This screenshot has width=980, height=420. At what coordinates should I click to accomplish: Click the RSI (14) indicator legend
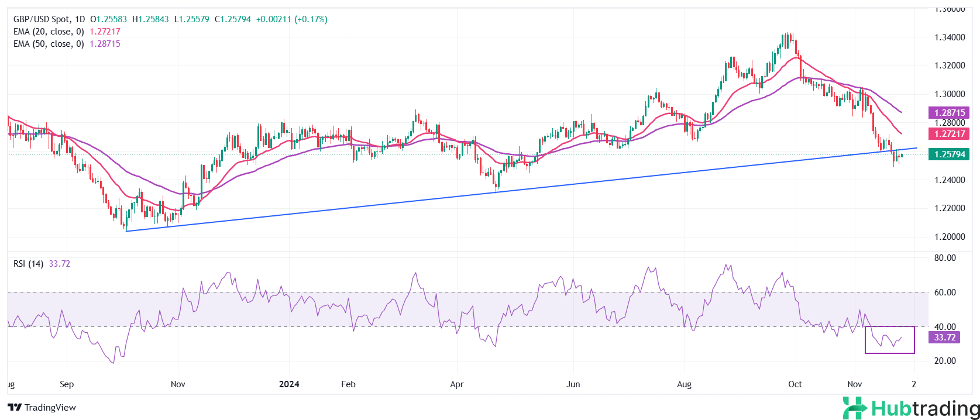29,264
